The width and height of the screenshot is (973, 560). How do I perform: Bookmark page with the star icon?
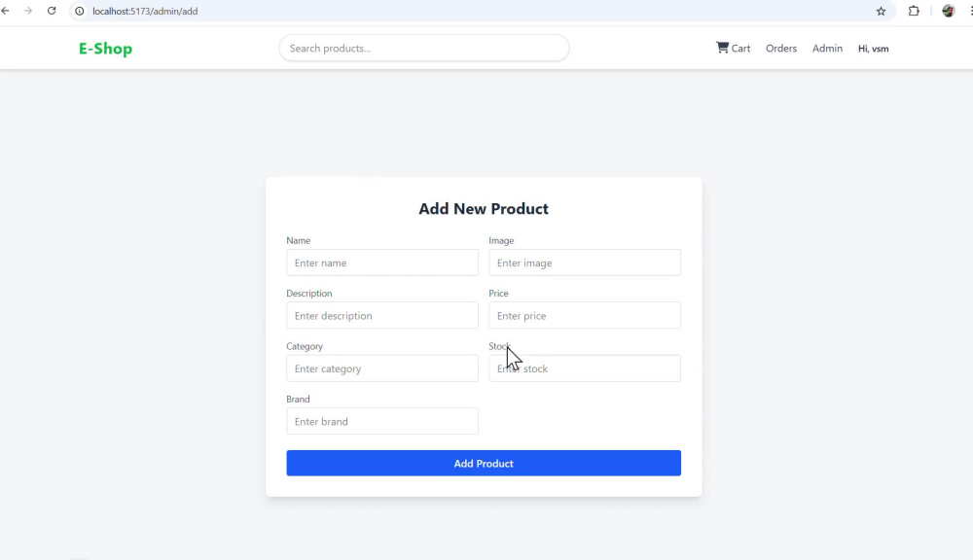pos(881,11)
